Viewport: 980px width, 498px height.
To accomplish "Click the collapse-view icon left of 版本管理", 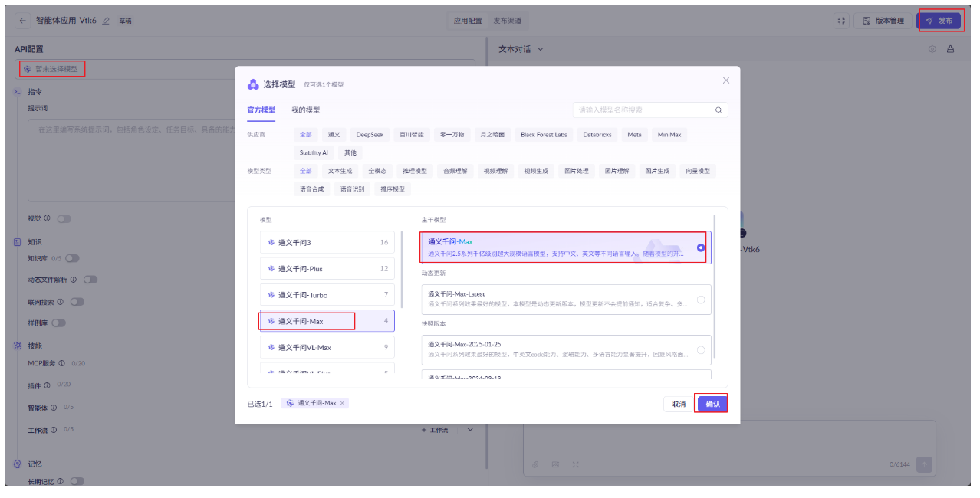I will (841, 21).
